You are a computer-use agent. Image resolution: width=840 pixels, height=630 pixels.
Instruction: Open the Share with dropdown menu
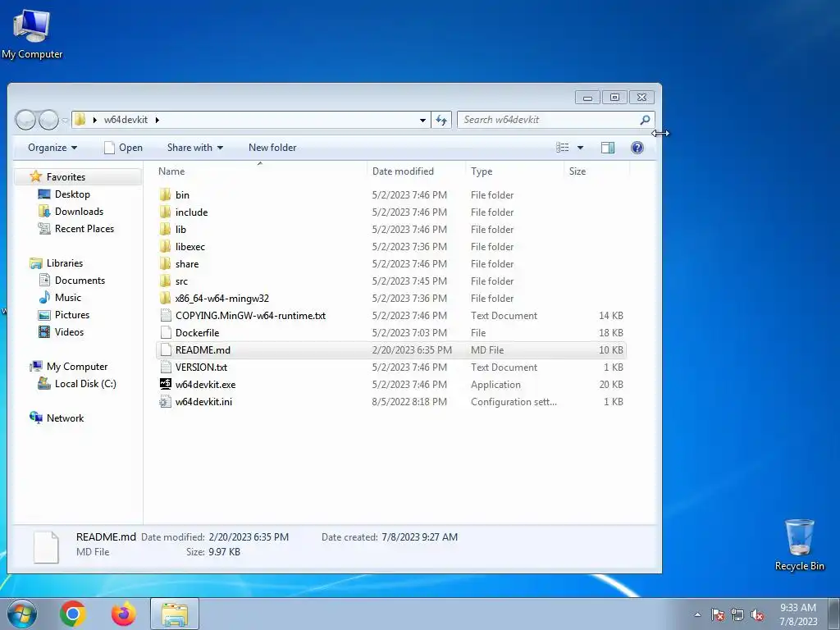tap(195, 148)
